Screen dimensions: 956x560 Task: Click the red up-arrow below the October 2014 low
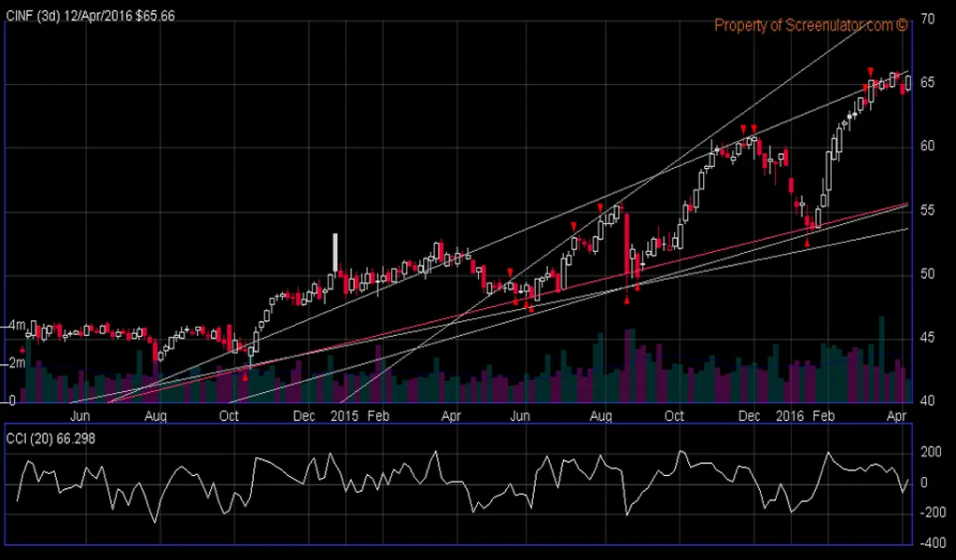coord(246,377)
